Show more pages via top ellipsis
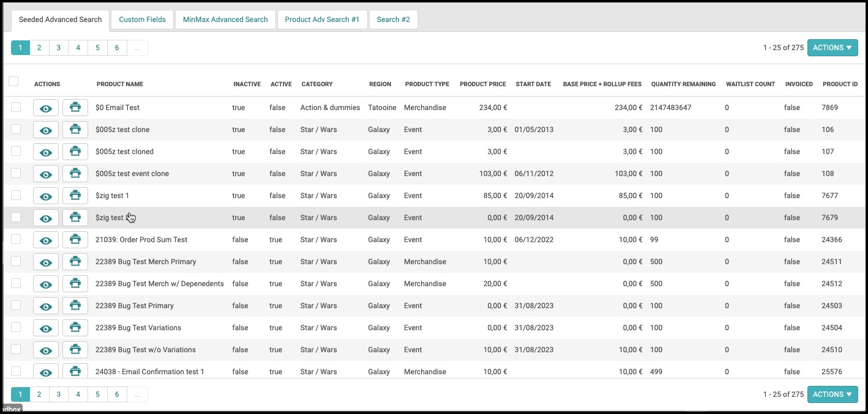Screen dimensions: 868x414 click(137, 48)
